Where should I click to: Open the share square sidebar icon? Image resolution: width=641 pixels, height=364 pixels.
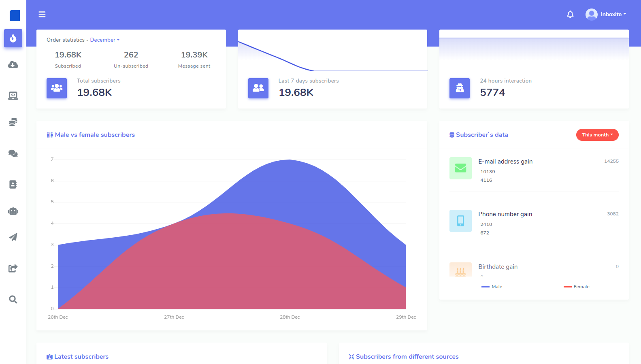point(13,268)
